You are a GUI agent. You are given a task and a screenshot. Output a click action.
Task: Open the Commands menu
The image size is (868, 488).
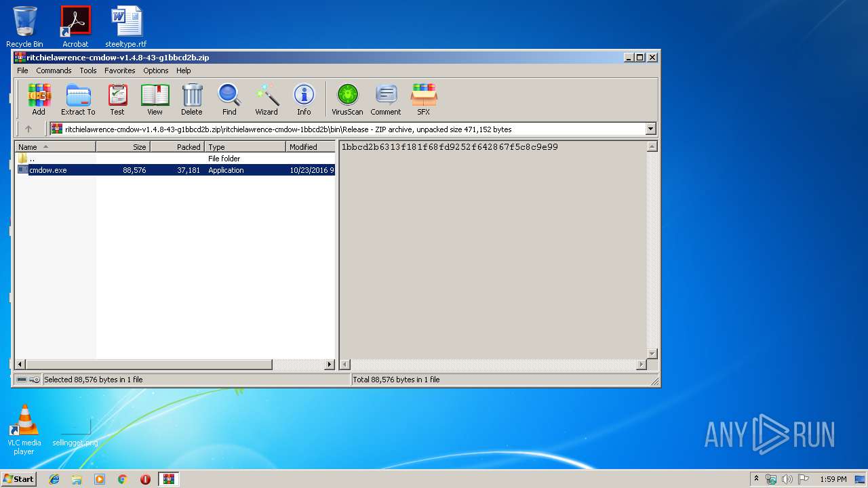click(54, 70)
